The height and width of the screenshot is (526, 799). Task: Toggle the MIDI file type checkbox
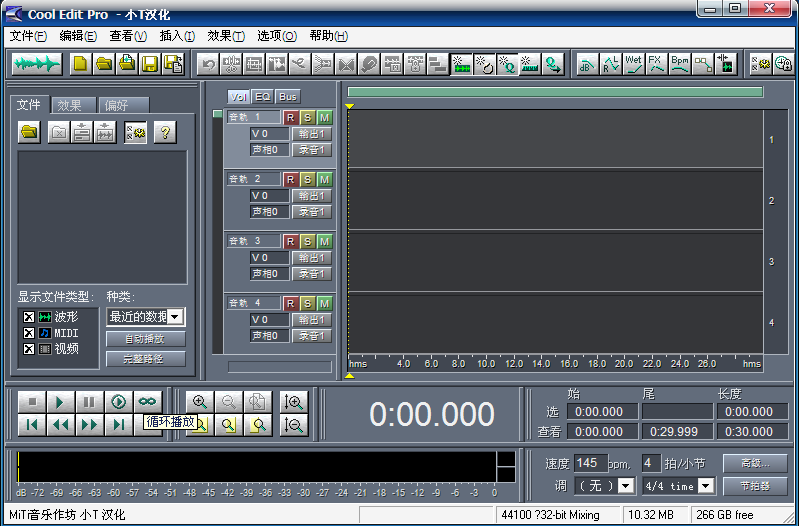(29, 333)
